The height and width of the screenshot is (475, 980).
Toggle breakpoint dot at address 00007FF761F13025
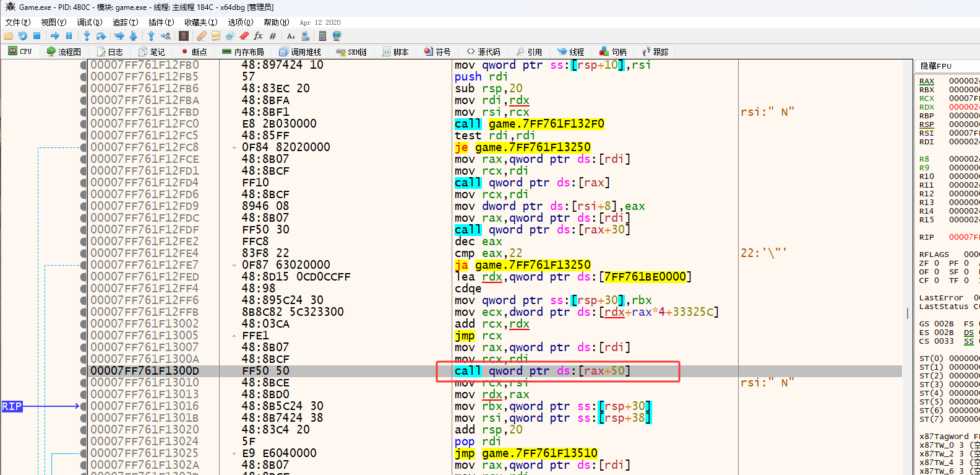[84, 453]
